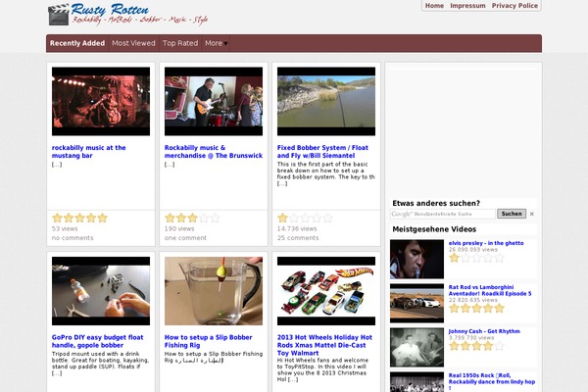Open the GoPro DIY float thumbnail
Image resolution: width=588 pixels, height=392 pixels.
tap(101, 291)
